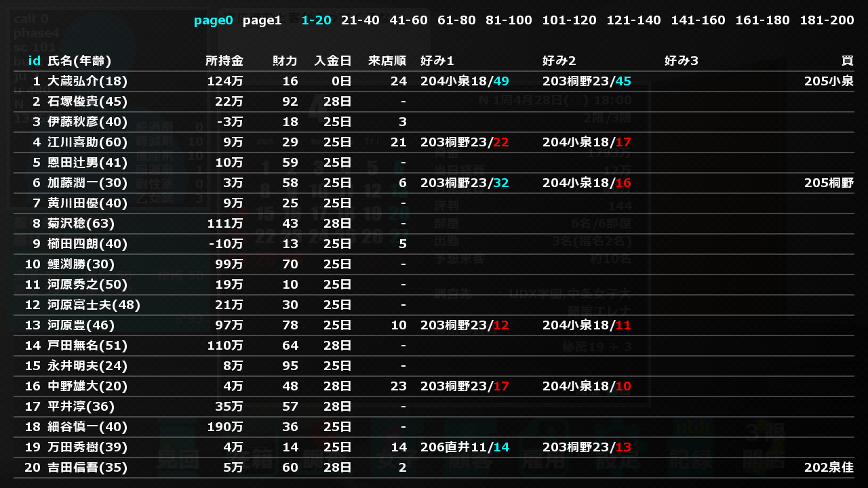Select customer 菊沢稔(63) row

(x=434, y=224)
